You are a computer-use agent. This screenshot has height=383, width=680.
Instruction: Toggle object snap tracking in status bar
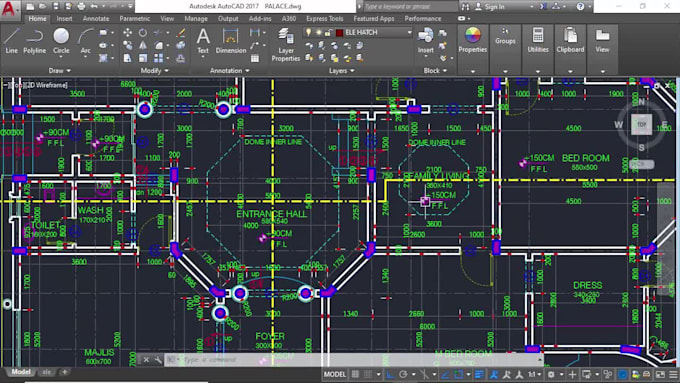[x=445, y=374]
